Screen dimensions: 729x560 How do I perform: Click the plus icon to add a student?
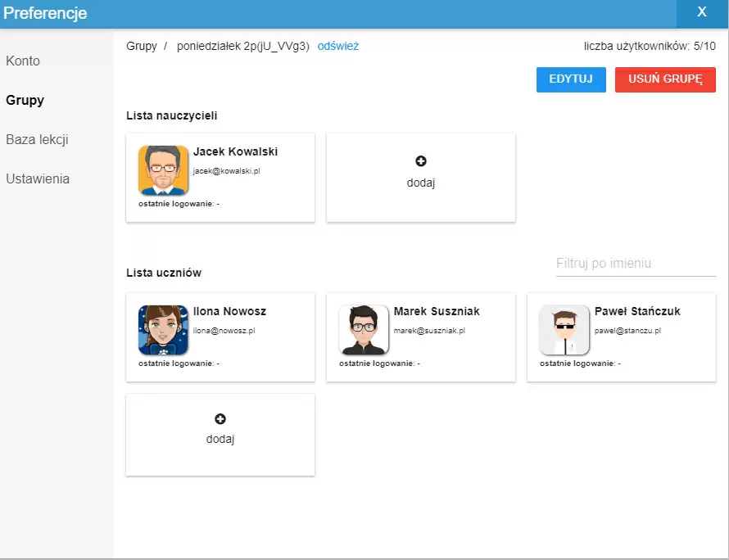coord(220,418)
